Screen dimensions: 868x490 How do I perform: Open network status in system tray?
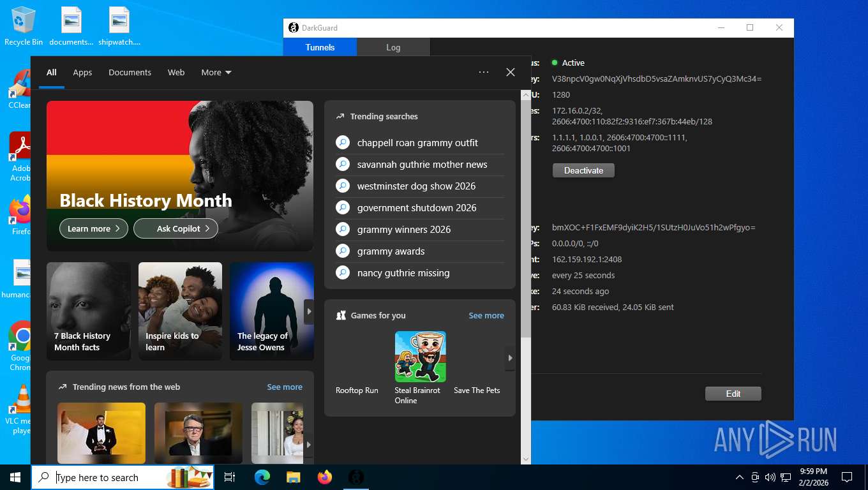click(x=786, y=477)
